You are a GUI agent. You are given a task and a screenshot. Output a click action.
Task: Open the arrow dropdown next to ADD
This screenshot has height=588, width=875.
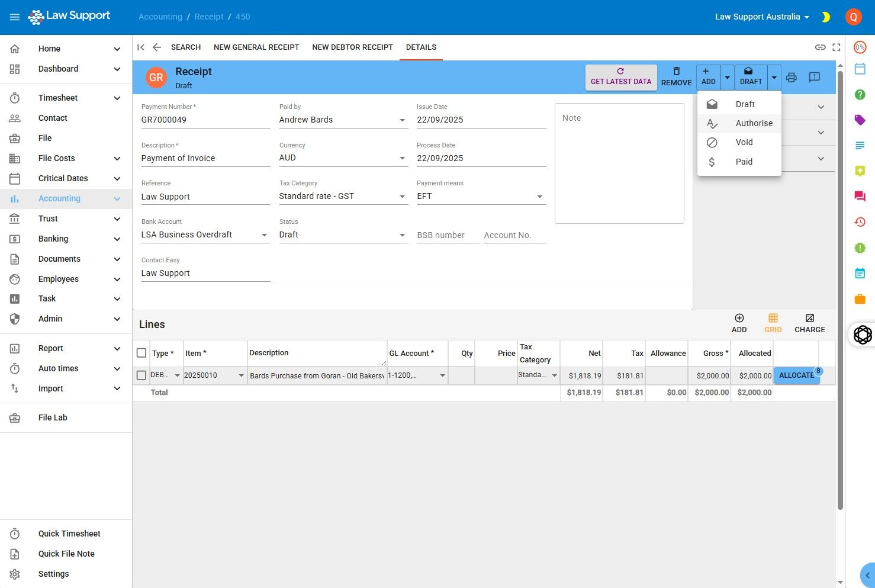(728, 78)
